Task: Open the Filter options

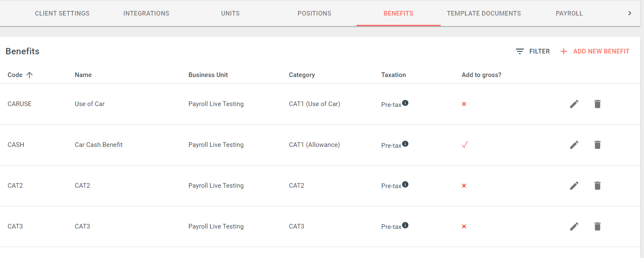Action: (533, 51)
